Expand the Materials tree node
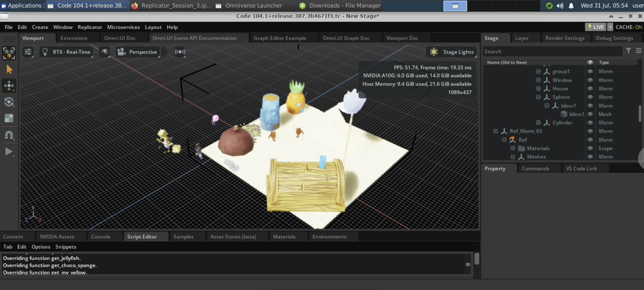 [513, 148]
